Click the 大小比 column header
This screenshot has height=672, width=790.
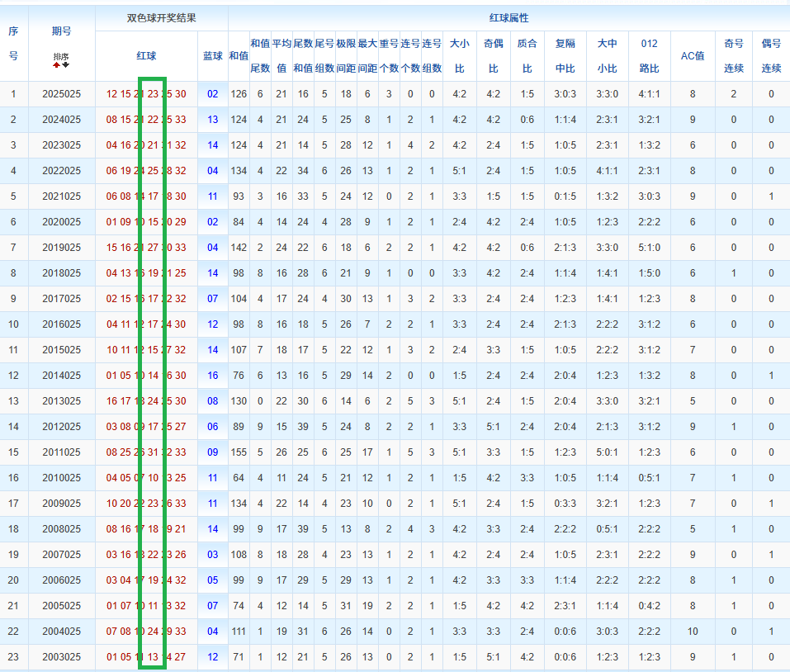(x=460, y=56)
